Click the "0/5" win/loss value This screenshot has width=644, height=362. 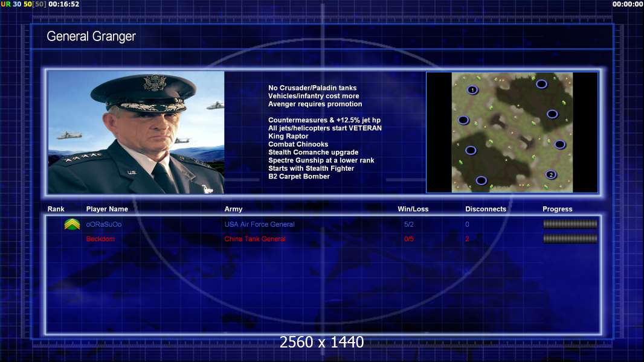(x=408, y=239)
